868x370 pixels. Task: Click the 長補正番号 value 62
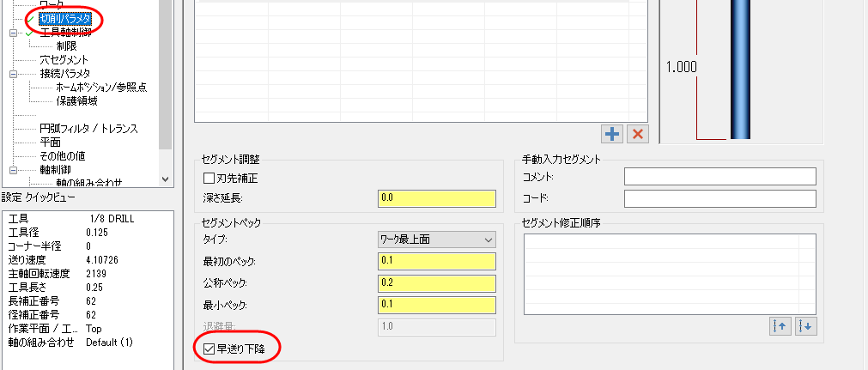click(x=91, y=301)
